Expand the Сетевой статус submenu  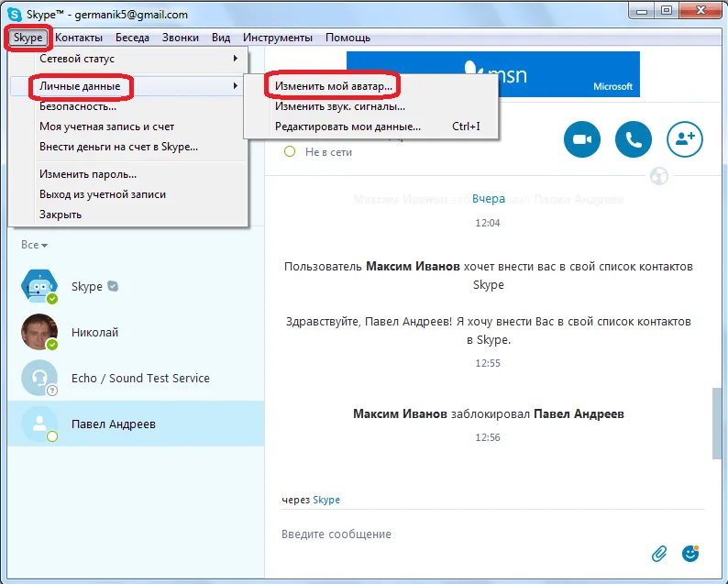(128, 59)
